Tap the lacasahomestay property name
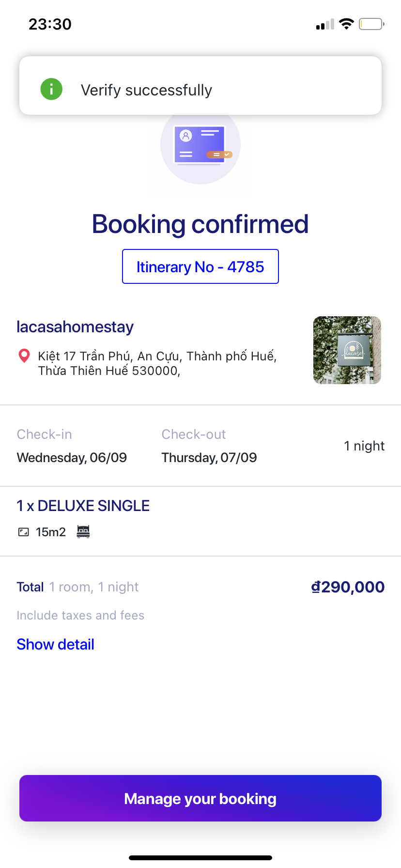Screen dimensions: 401x868 (75, 327)
